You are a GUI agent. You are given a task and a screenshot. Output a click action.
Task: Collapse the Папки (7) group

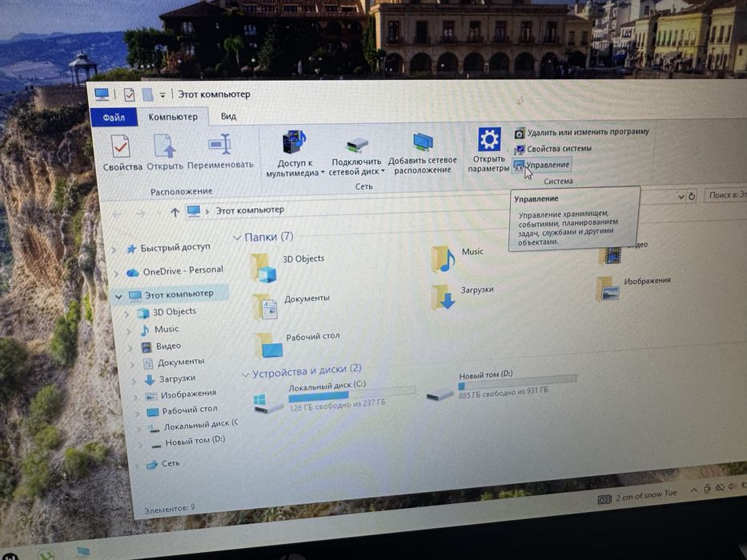(x=237, y=237)
